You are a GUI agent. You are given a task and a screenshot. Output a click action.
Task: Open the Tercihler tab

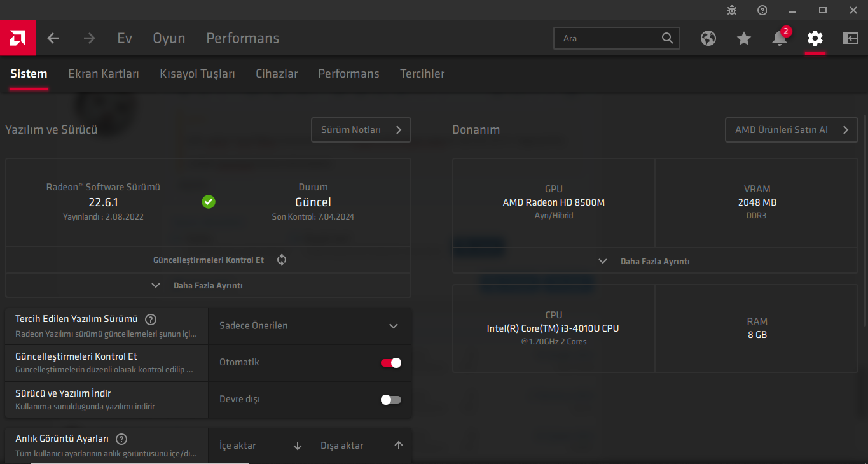tap(422, 74)
